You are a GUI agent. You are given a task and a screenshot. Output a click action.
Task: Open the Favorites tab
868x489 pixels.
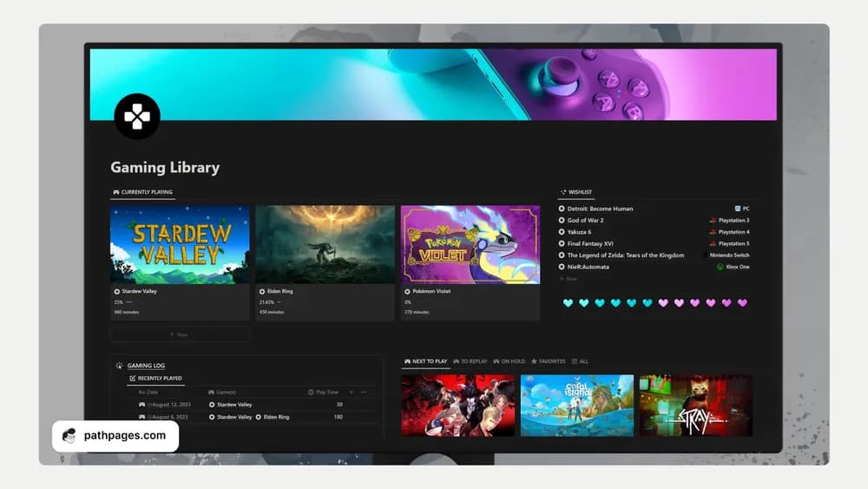[548, 361]
